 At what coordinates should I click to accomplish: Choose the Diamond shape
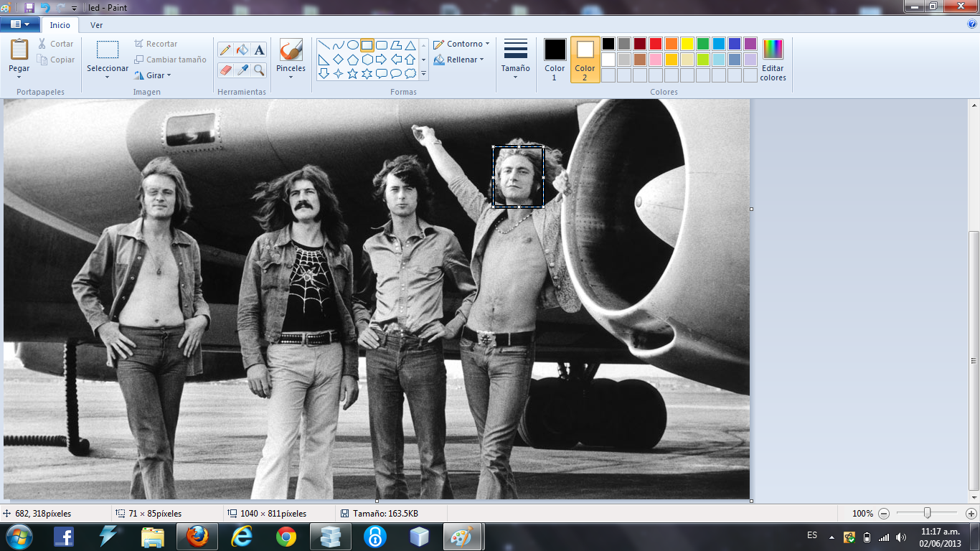[338, 59]
